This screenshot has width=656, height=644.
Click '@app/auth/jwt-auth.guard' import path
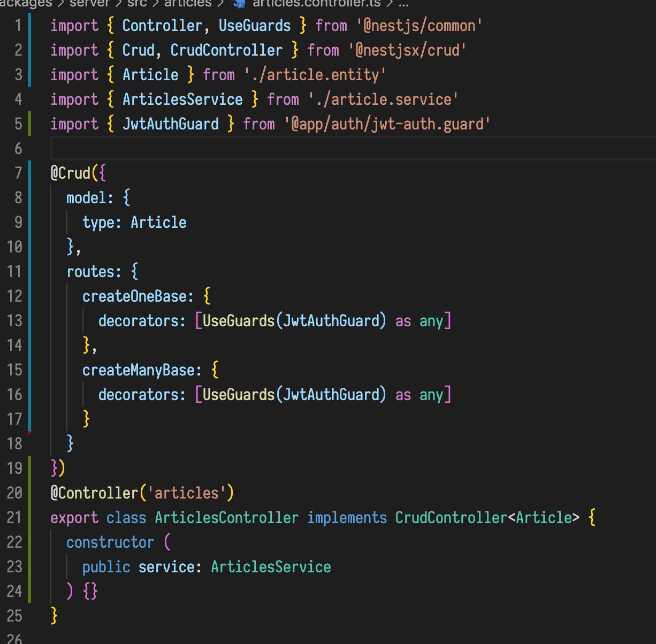click(387, 124)
